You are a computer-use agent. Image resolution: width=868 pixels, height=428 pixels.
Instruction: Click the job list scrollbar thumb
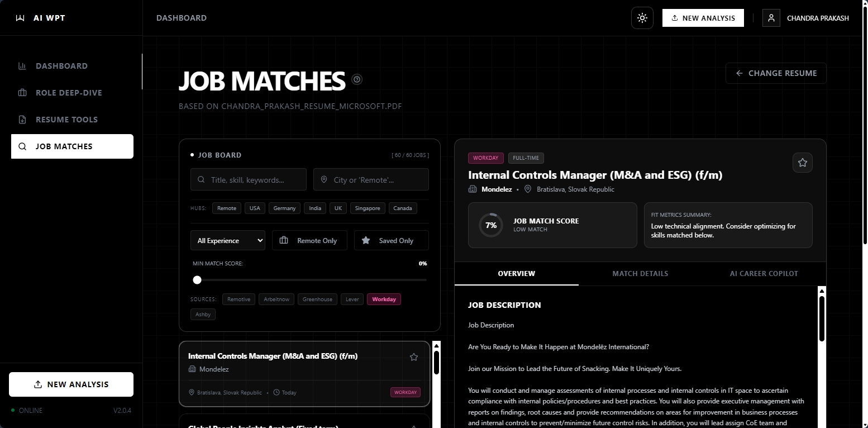click(x=437, y=362)
